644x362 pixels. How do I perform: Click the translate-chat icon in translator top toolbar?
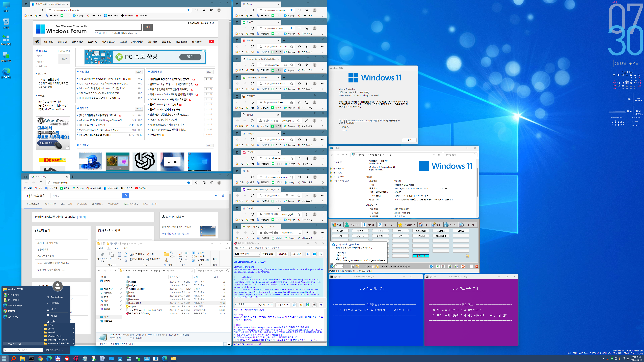tap(308, 254)
